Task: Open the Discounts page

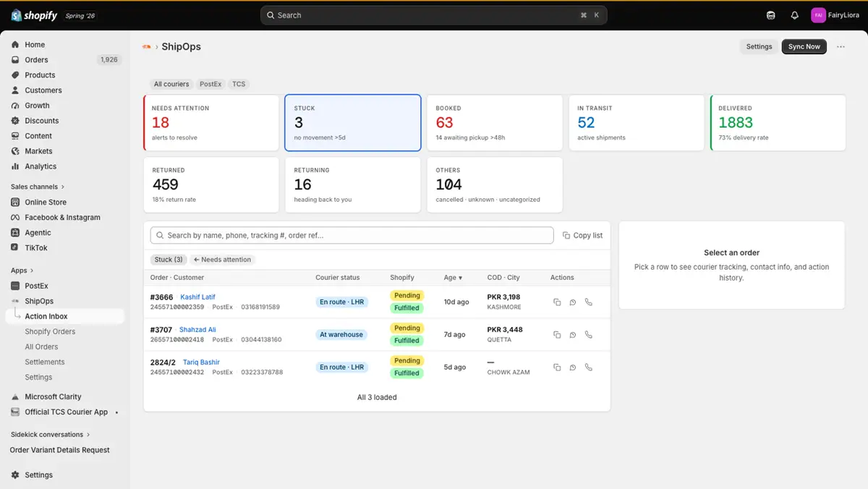Action: pyautogui.click(x=41, y=121)
